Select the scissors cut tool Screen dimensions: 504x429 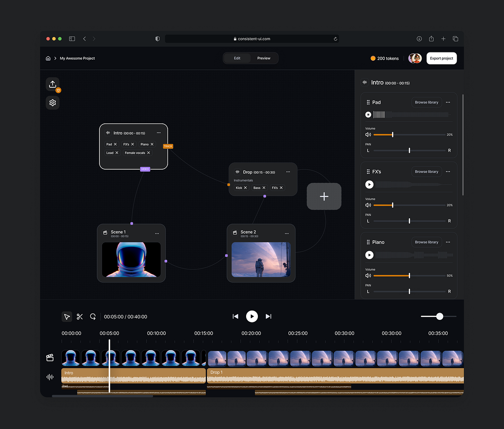[80, 317]
